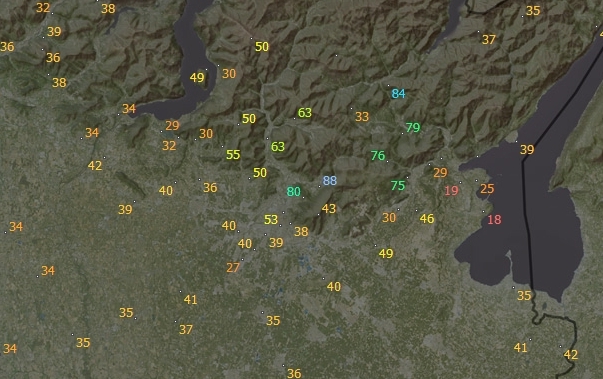Select the orange 25 lakeside value
This screenshot has width=603, height=379.
pyautogui.click(x=487, y=189)
